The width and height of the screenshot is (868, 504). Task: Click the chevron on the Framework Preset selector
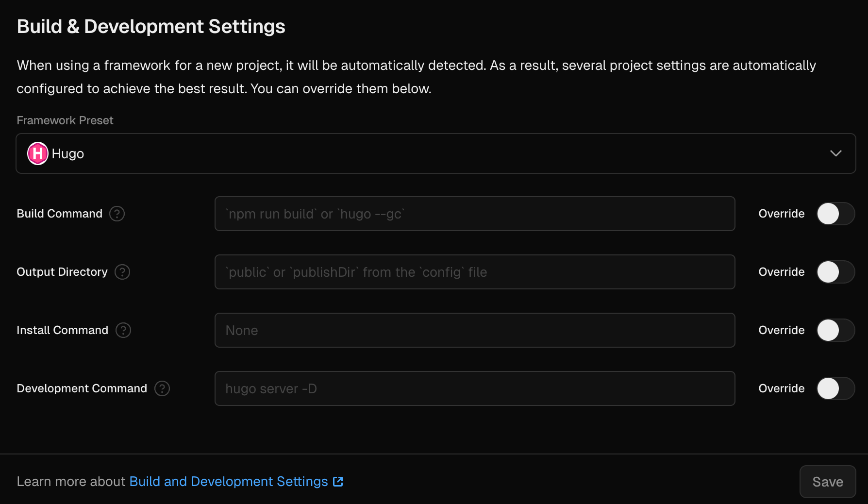[x=836, y=153]
